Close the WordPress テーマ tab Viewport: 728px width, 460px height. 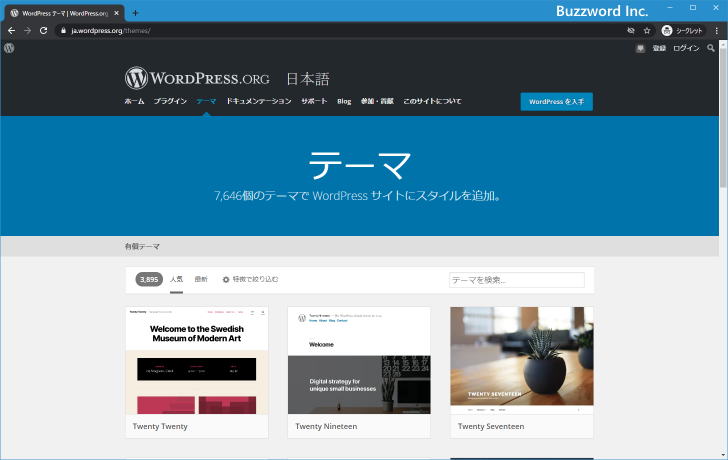click(x=117, y=13)
